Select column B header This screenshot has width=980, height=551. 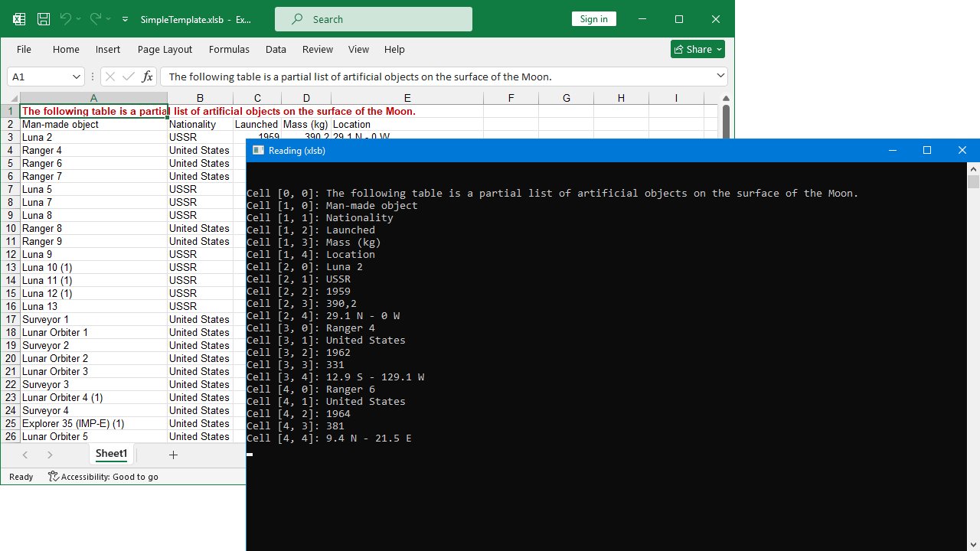(200, 98)
